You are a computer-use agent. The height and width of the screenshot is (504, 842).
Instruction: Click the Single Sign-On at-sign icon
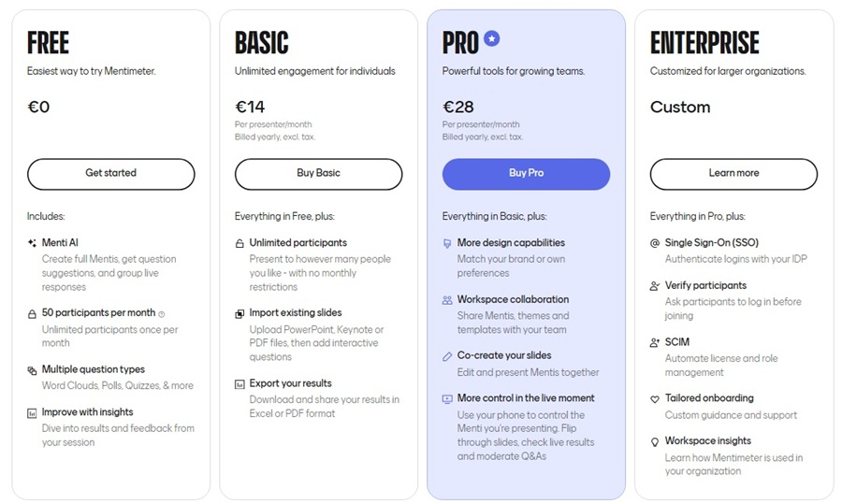point(655,243)
